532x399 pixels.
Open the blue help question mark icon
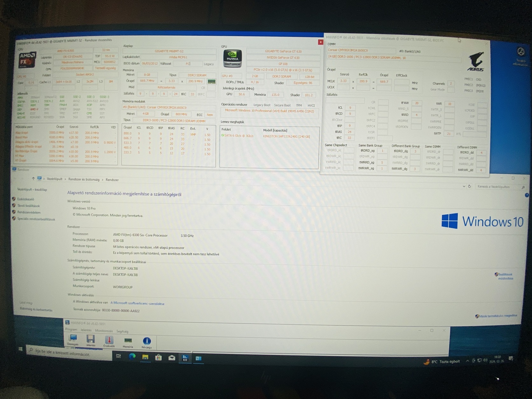527,195
